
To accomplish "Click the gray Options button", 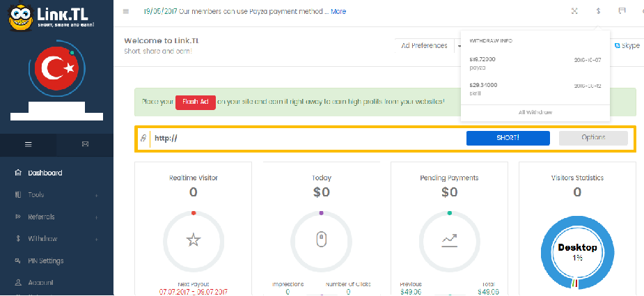I will coord(593,138).
